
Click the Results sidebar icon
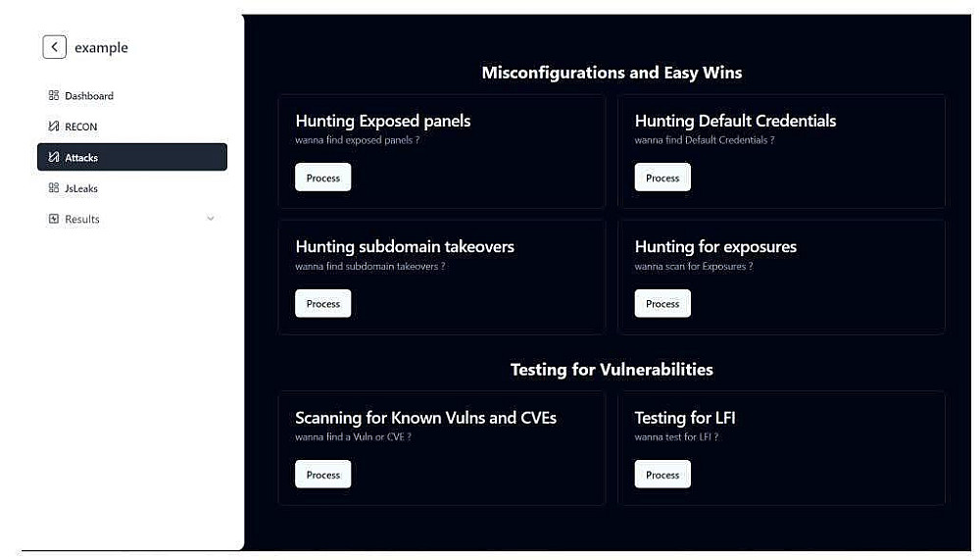54,219
